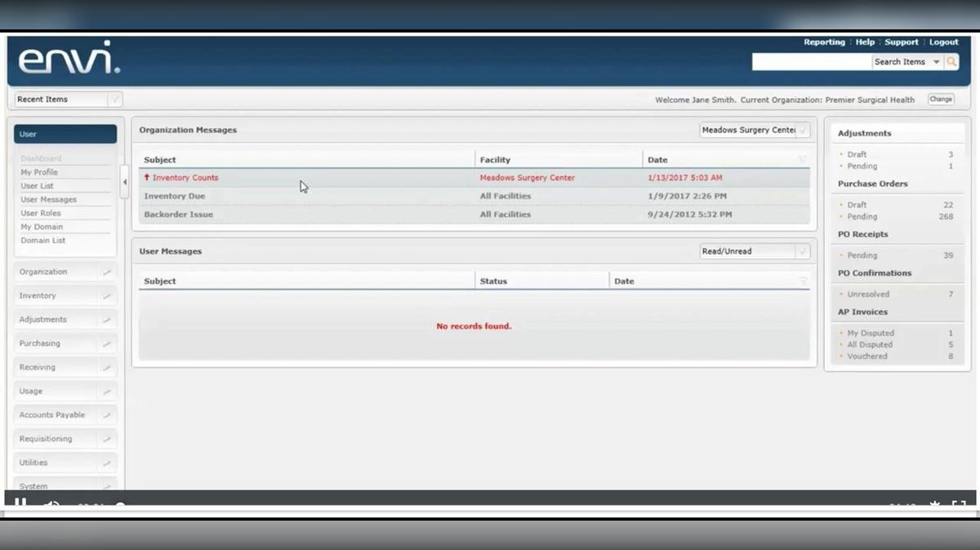Click the Search Items magnifier icon

(x=951, y=61)
